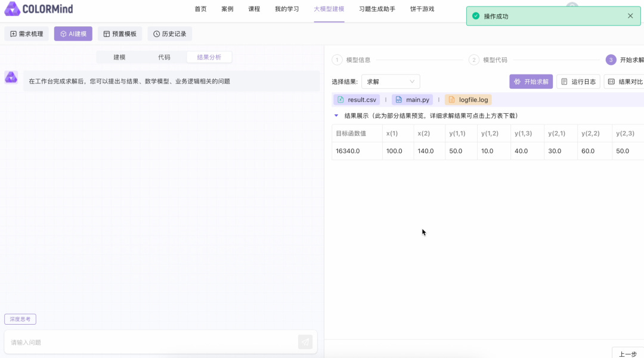Click the COLORMind logo

[x=39, y=8]
